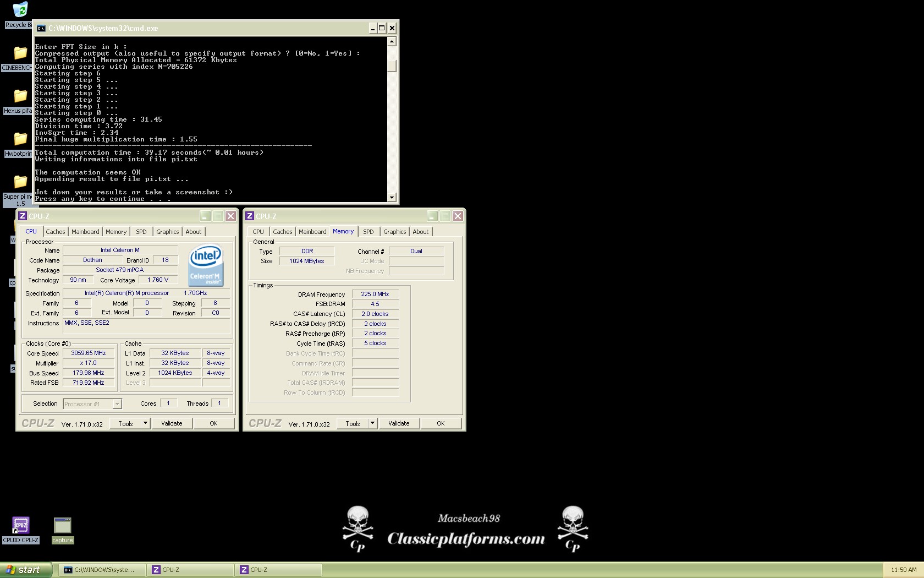Image resolution: width=924 pixels, height=578 pixels.
Task: Open About tab in left CPU-Z window
Action: [x=194, y=232]
